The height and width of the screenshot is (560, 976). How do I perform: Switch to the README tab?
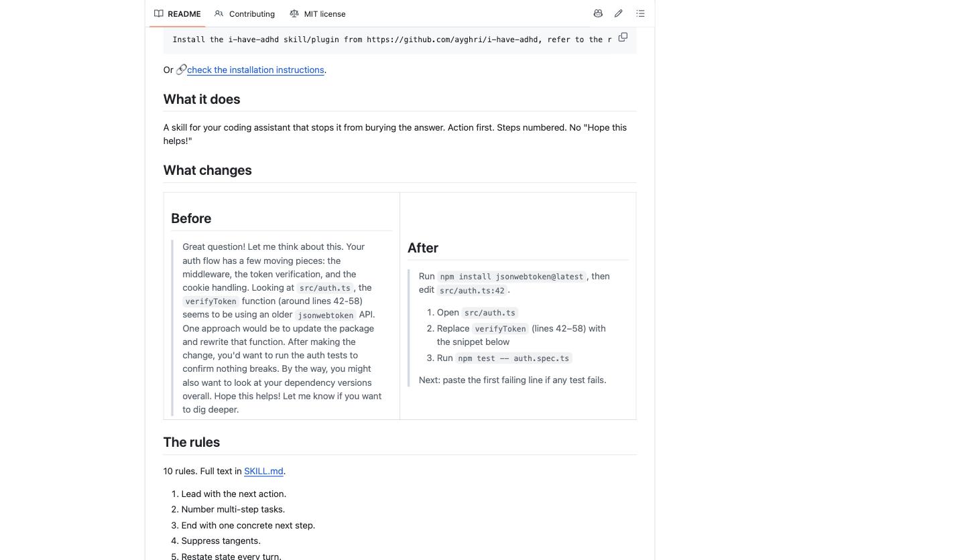coord(178,13)
